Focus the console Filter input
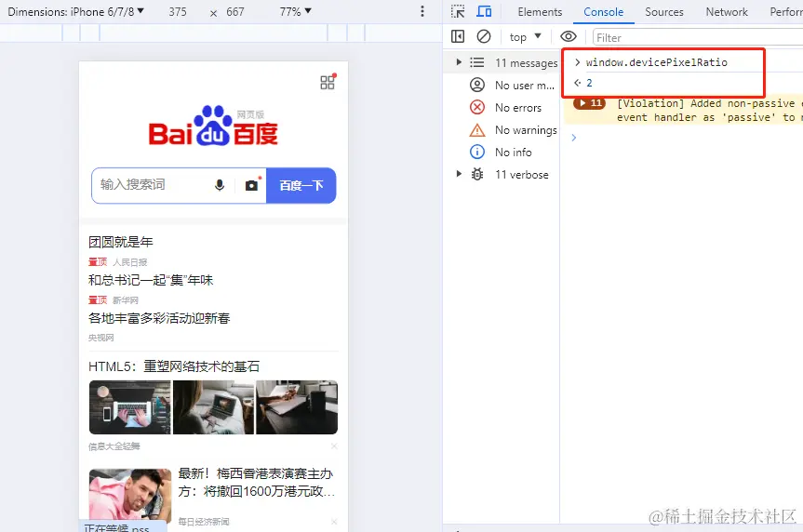803x532 pixels. 698,37
